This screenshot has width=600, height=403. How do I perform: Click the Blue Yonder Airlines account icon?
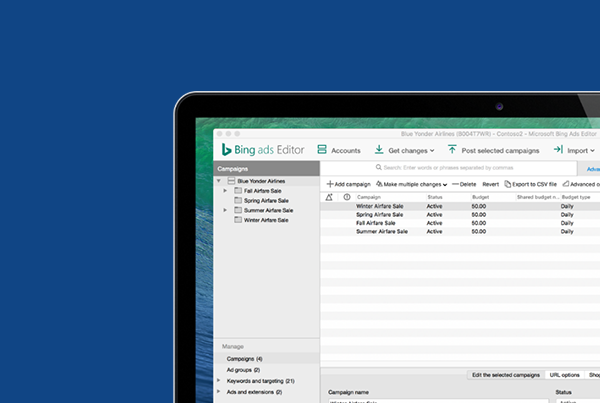(x=231, y=181)
